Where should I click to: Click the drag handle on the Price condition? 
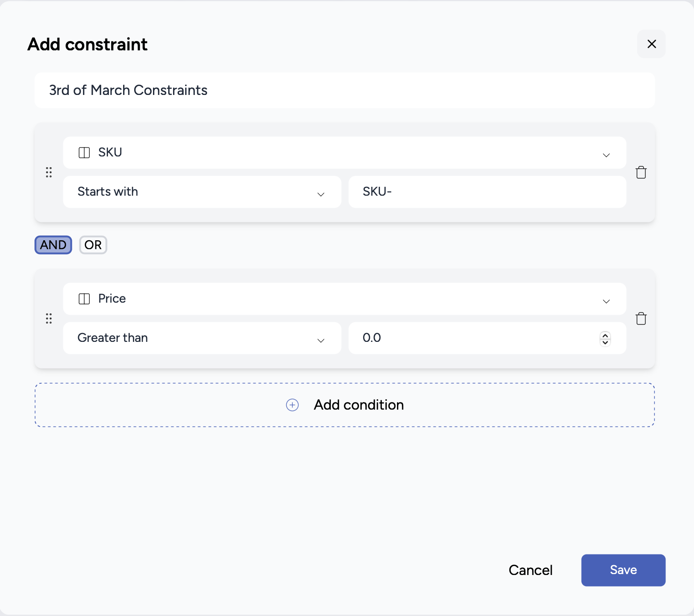pyautogui.click(x=49, y=319)
